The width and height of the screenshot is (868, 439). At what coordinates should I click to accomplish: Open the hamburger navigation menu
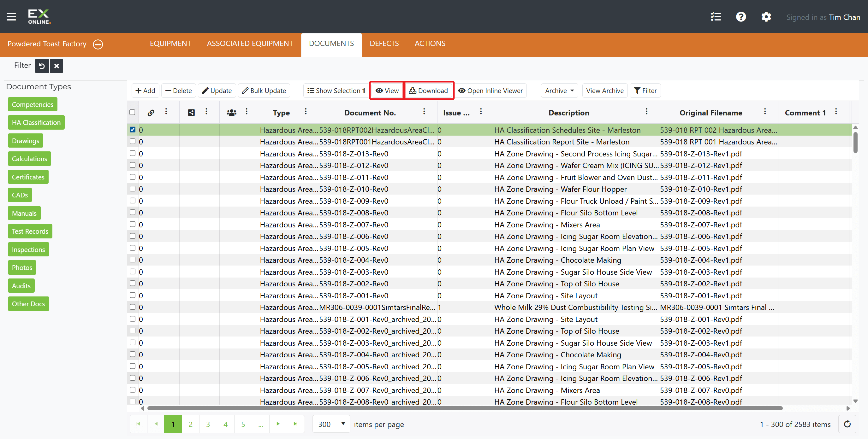point(11,16)
